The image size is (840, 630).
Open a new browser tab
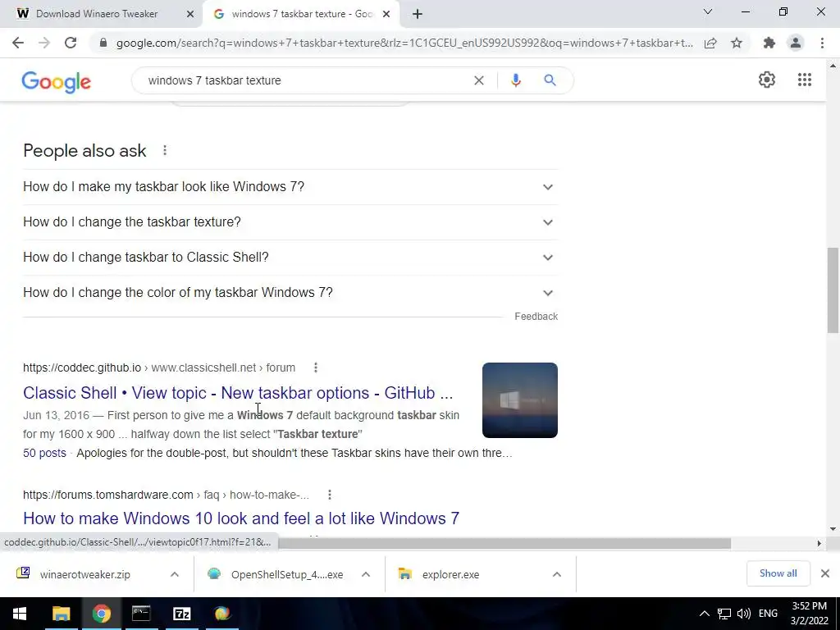tap(418, 15)
